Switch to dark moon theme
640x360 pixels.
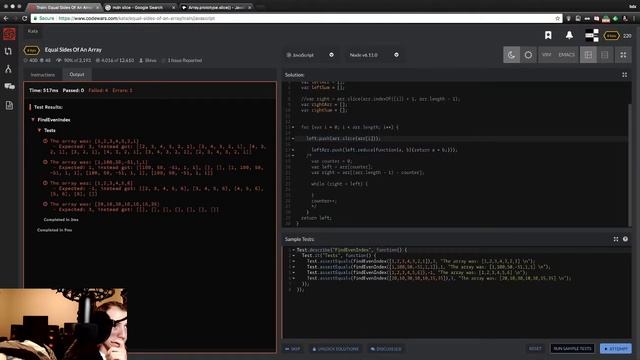[x=511, y=55]
